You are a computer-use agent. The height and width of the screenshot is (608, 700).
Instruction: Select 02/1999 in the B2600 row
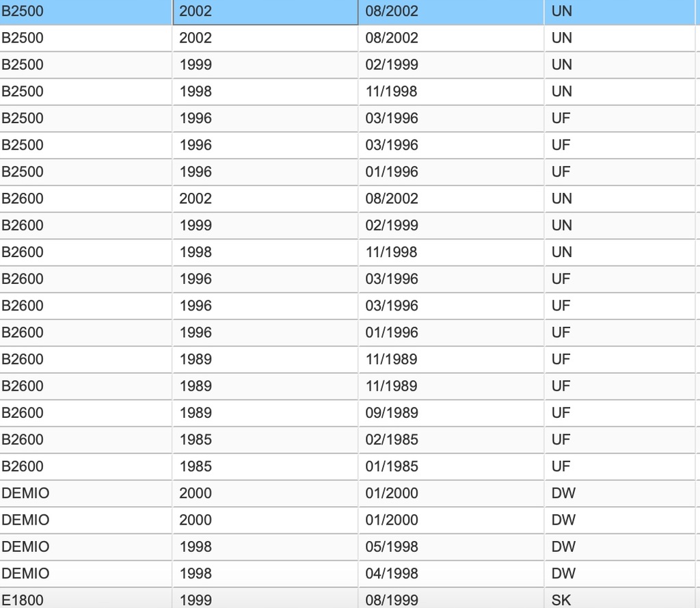(x=451, y=226)
